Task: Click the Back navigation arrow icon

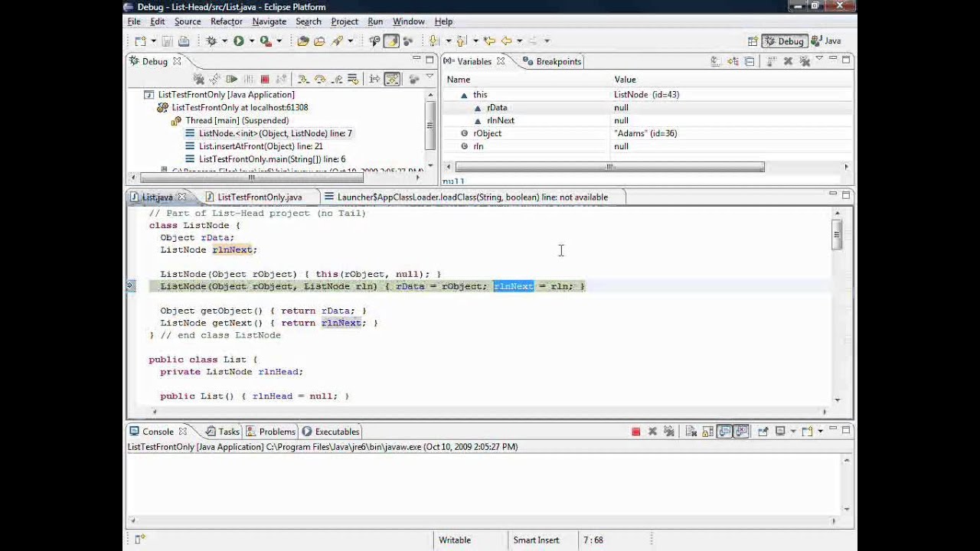Action: (x=506, y=41)
